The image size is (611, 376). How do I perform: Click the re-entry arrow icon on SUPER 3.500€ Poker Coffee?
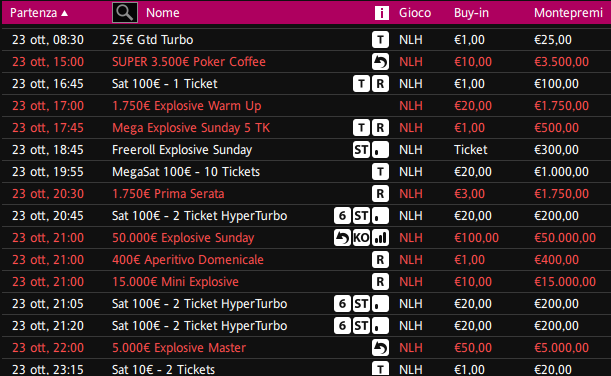tap(380, 62)
